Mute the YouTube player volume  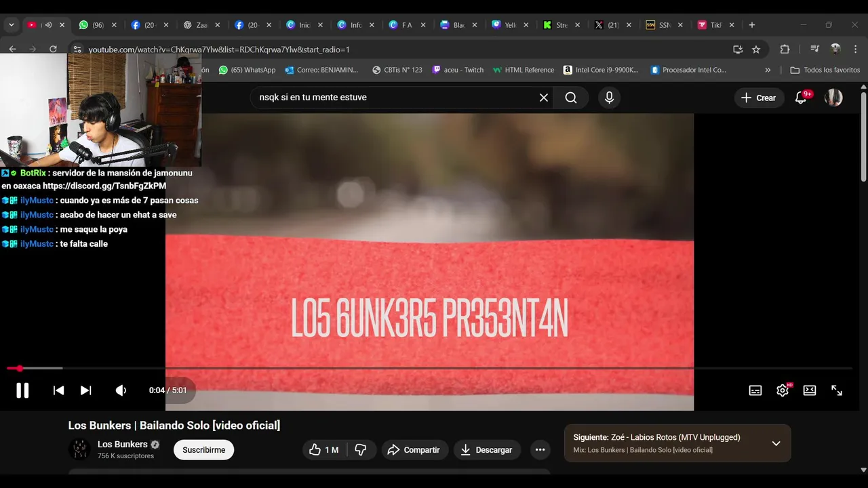[x=121, y=390]
